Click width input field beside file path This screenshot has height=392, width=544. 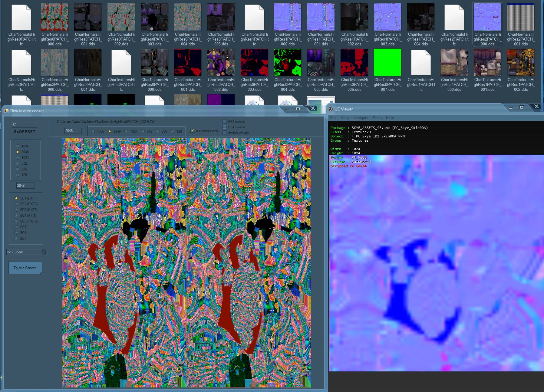[73, 131]
